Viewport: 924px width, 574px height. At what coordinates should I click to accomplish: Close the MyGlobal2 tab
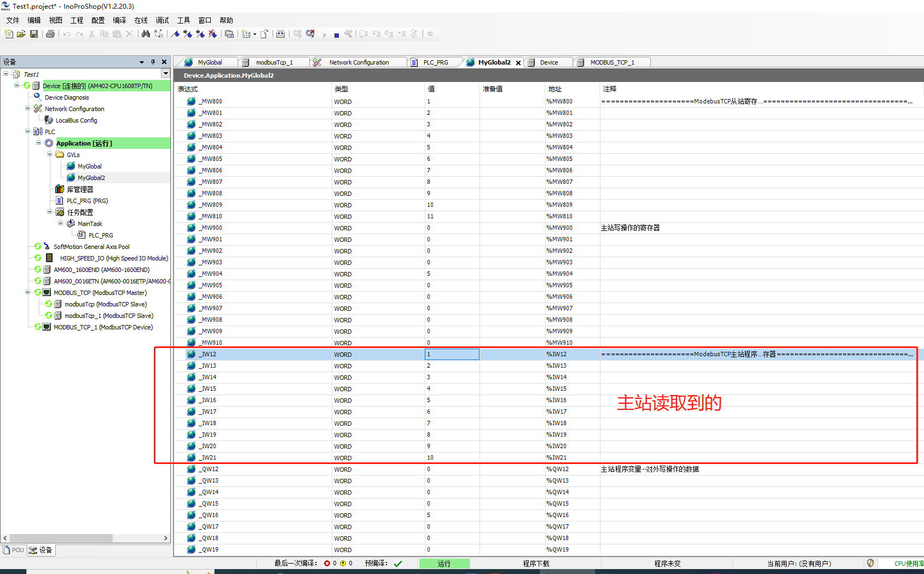518,62
